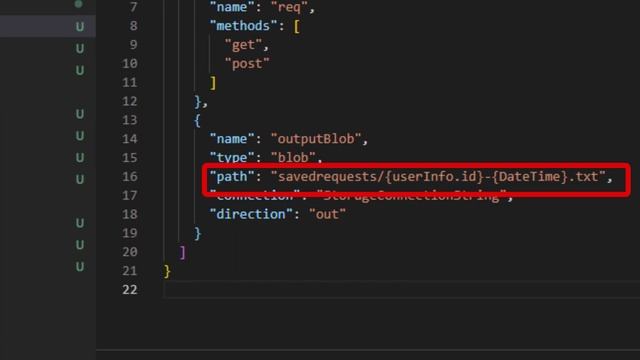The image size is (640, 360).
Task: Click the yellow closing brace on line 21
Action: (x=167, y=271)
